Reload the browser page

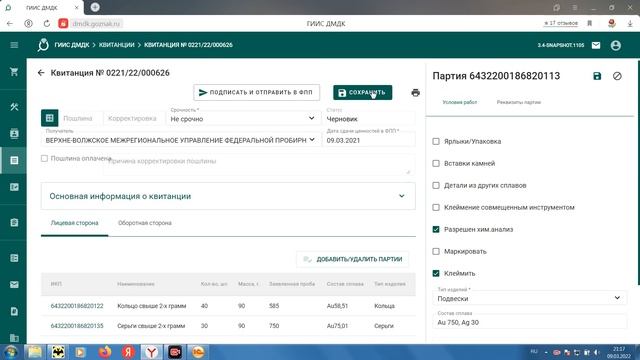(x=47, y=24)
